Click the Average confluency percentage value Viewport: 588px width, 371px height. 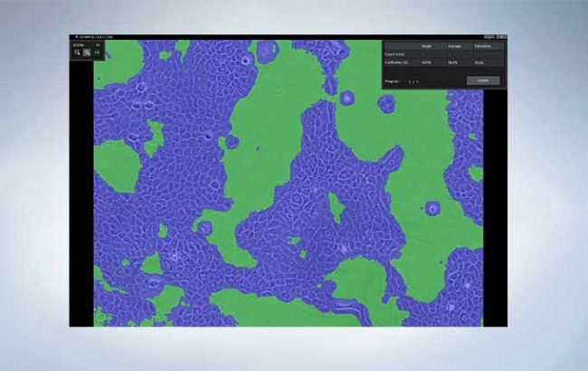pyautogui.click(x=452, y=62)
